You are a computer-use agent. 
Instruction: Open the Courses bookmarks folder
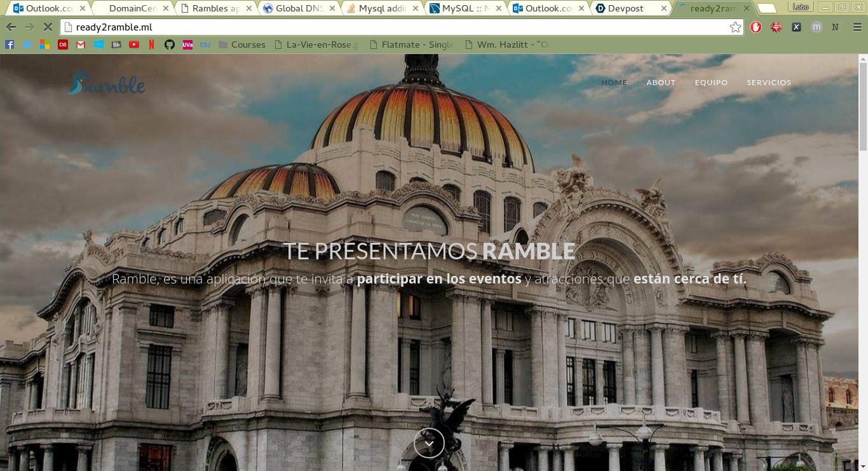coord(242,44)
